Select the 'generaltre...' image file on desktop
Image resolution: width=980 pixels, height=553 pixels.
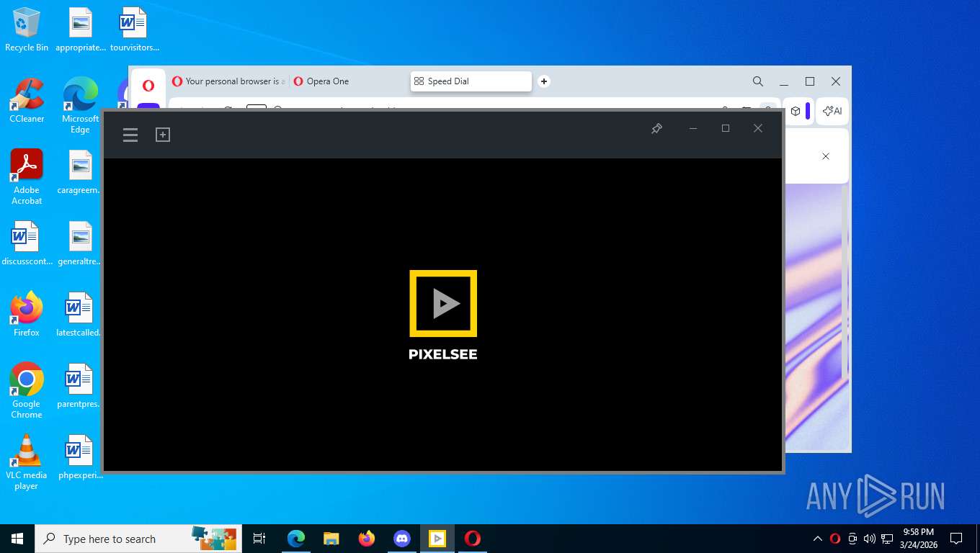(x=80, y=243)
